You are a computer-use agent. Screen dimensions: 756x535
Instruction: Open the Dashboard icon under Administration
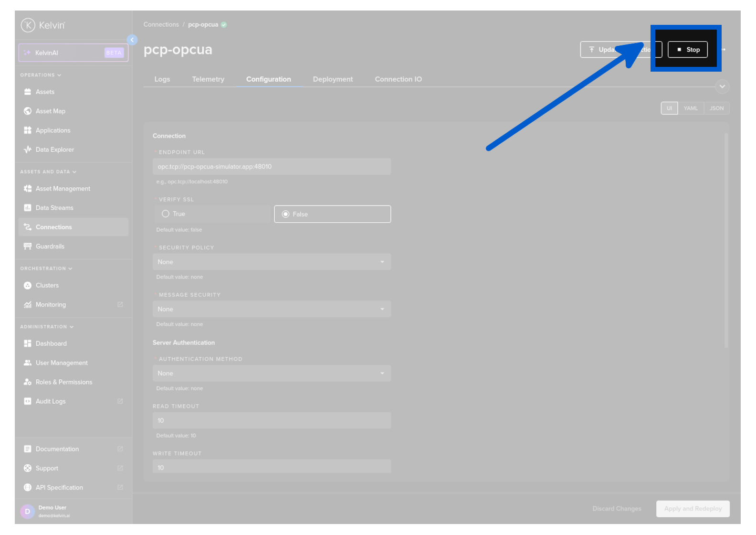point(28,343)
